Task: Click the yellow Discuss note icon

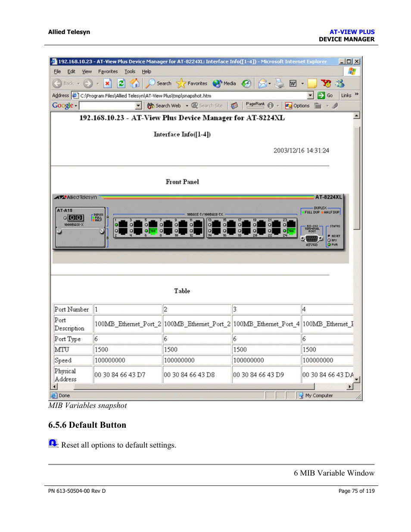Action: (x=312, y=84)
